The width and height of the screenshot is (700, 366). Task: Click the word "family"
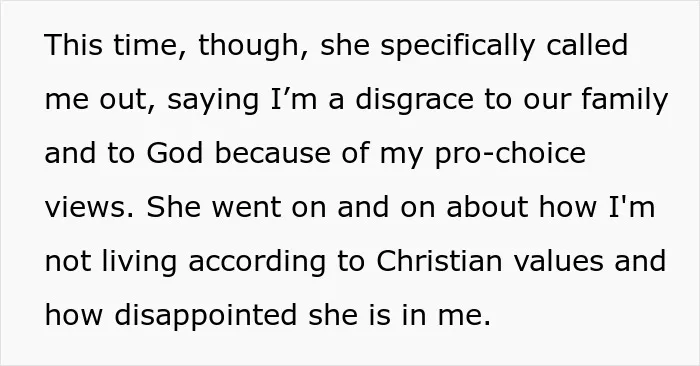625,101
